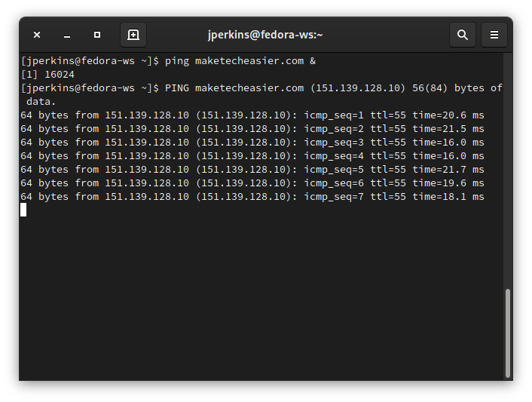Click the icmp_seq=5 ping reply line

(252, 170)
